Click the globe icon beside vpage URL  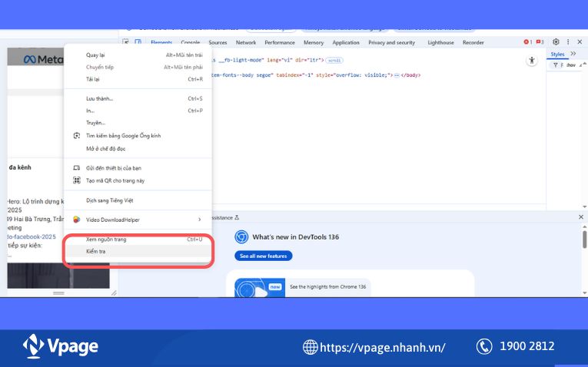tap(310, 347)
